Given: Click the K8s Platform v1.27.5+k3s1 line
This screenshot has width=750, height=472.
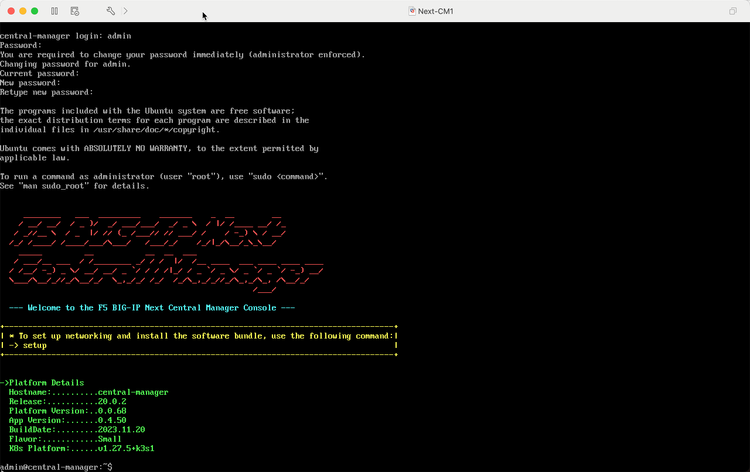Looking at the screenshot, I should [x=81, y=448].
